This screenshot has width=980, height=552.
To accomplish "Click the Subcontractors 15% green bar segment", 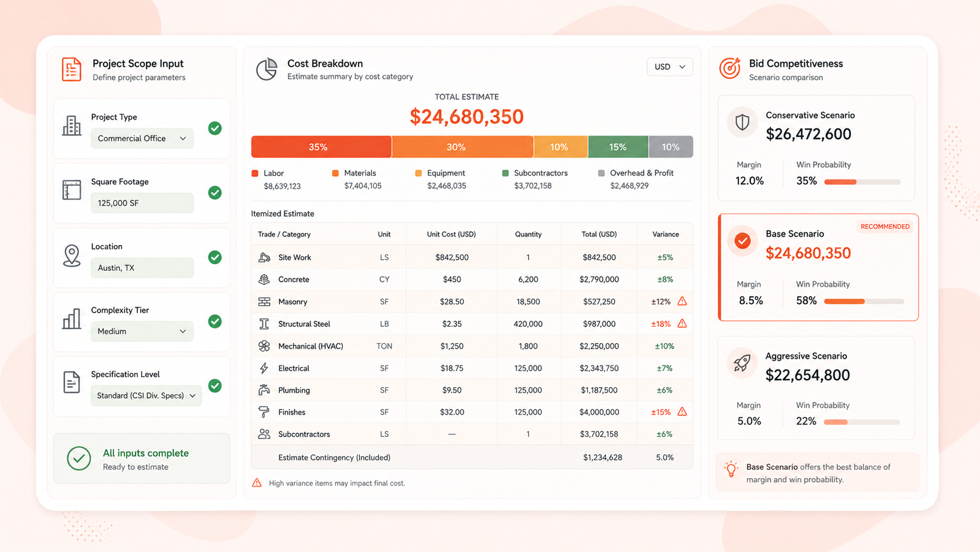I will [618, 147].
